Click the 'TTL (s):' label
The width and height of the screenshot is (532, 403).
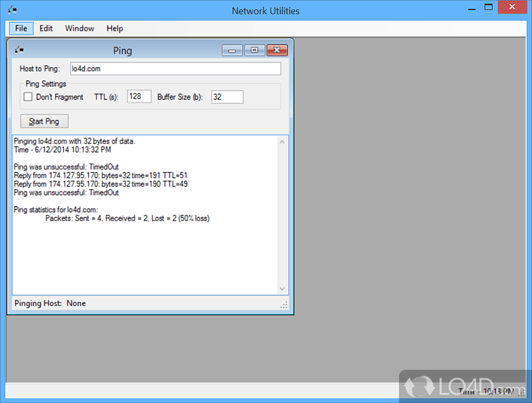(106, 97)
